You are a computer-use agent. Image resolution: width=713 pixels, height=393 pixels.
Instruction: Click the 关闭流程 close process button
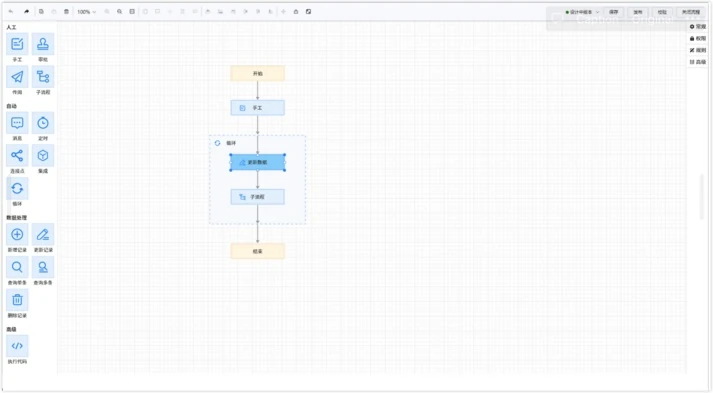coord(691,12)
